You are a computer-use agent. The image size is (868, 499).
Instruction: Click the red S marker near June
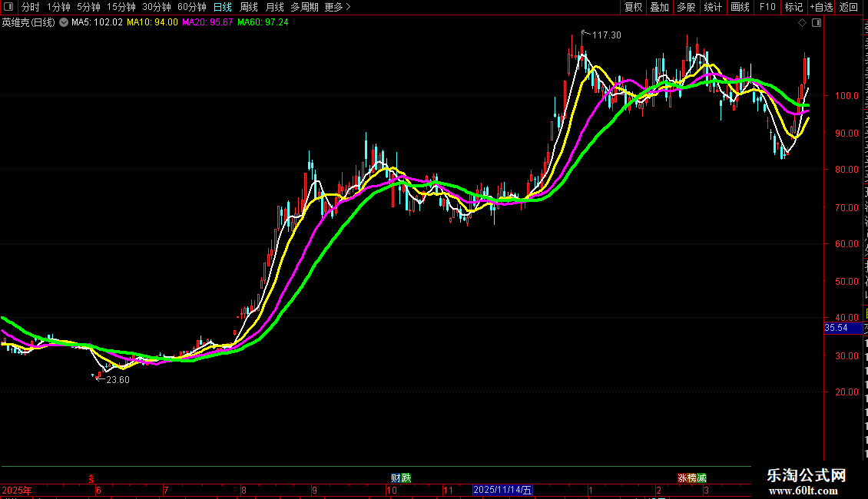click(x=91, y=479)
